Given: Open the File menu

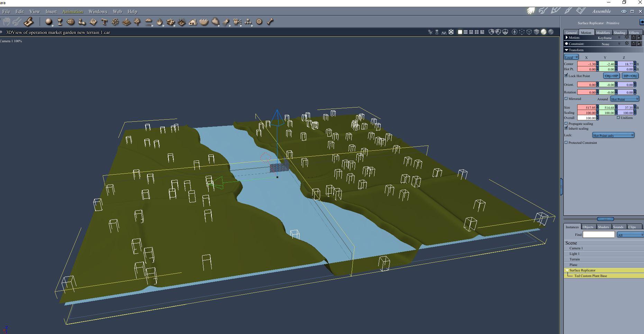Looking at the screenshot, I should point(6,11).
